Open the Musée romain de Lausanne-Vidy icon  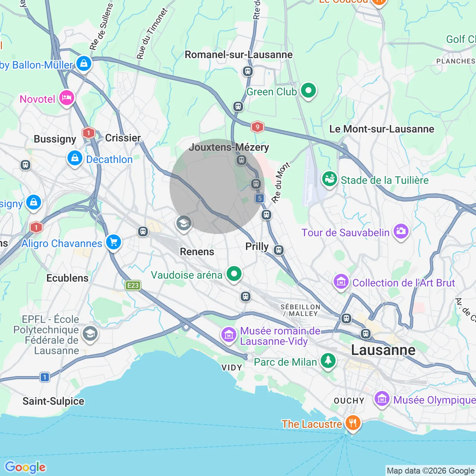coord(229,335)
